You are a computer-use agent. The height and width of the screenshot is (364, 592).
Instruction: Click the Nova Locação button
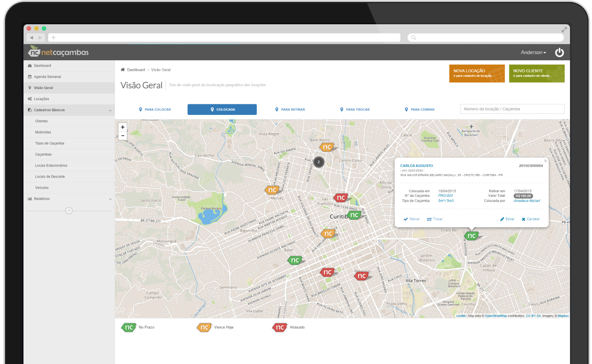477,73
